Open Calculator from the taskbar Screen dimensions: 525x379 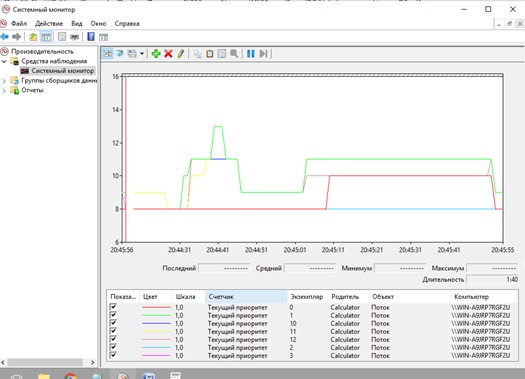(175, 375)
